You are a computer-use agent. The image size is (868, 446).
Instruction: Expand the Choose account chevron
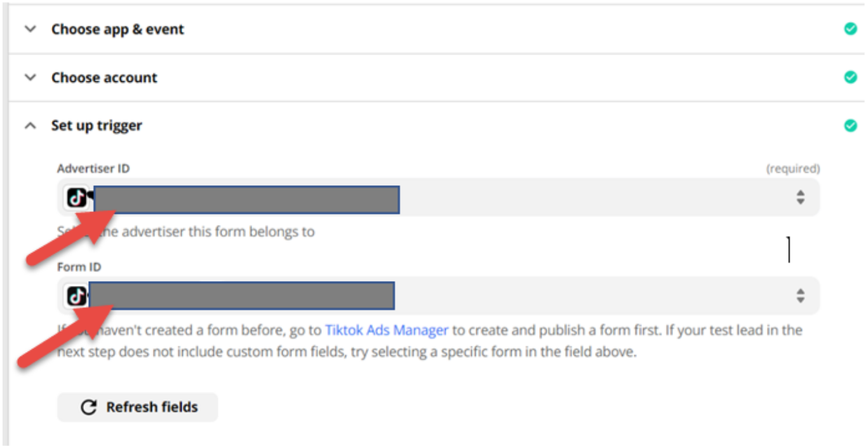[x=30, y=77]
